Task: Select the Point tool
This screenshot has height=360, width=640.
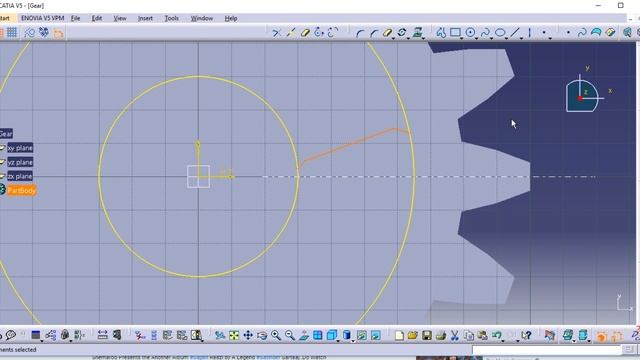Action: click(x=544, y=33)
